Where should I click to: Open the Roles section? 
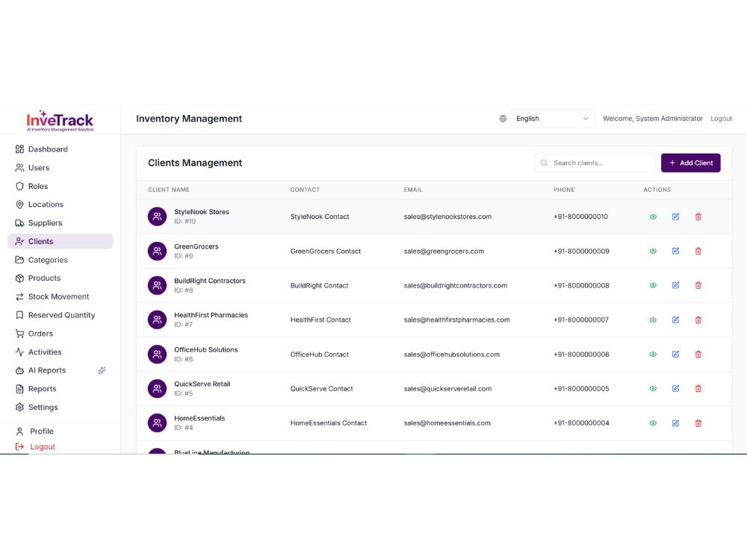point(61,186)
